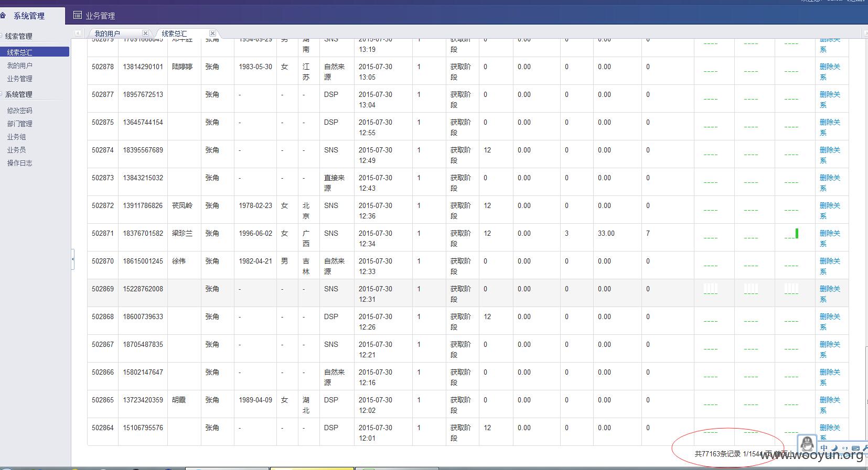Click 删除关系 for record 502878

click(830, 72)
